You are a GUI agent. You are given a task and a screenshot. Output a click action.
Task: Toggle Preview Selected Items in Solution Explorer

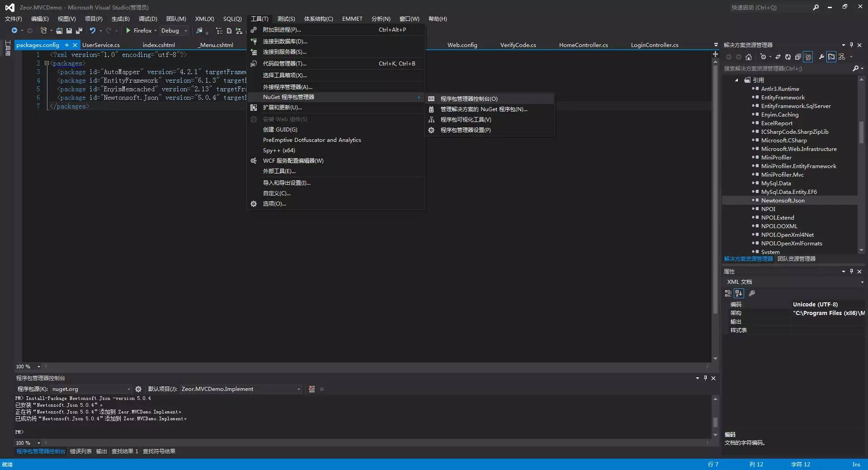831,56
